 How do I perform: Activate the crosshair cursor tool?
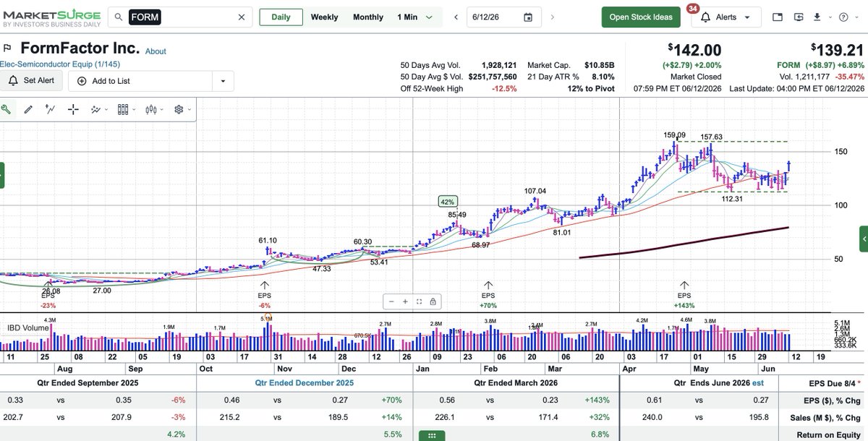pos(73,110)
